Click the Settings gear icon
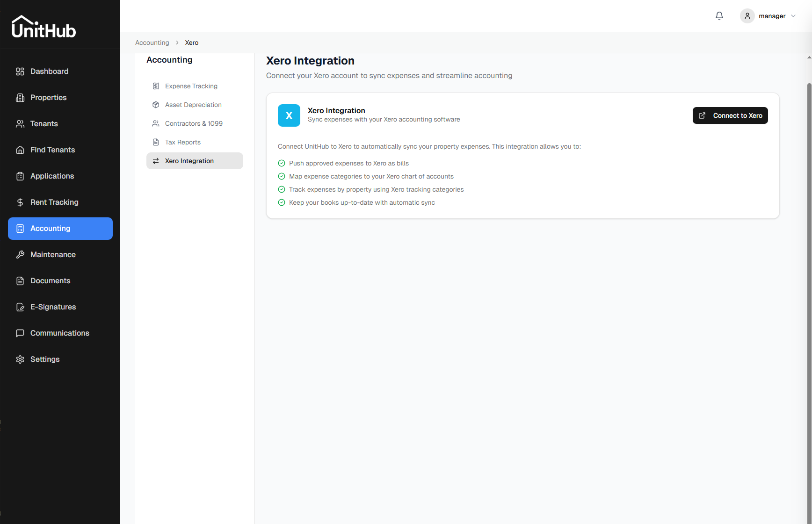Image resolution: width=812 pixels, height=524 pixels. click(x=20, y=359)
